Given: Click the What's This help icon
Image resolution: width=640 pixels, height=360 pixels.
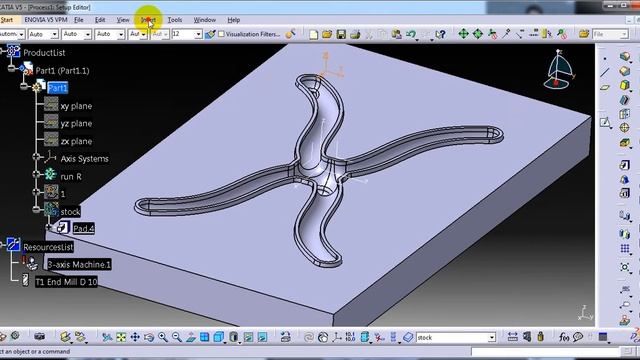Looking at the screenshot, I should tap(440, 35).
